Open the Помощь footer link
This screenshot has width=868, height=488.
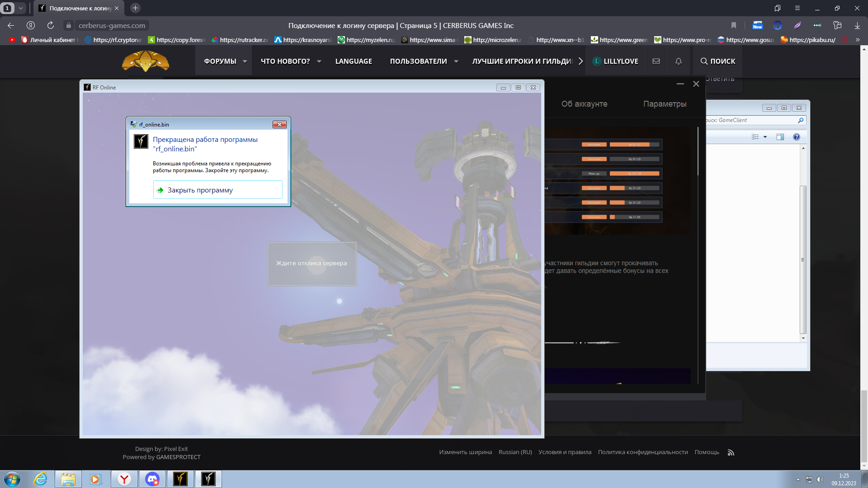coord(707,452)
